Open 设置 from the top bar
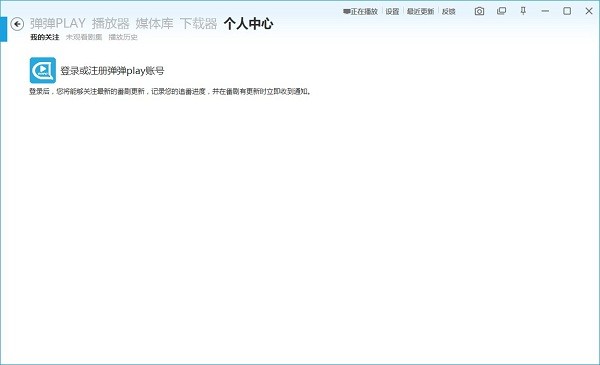 (392, 11)
